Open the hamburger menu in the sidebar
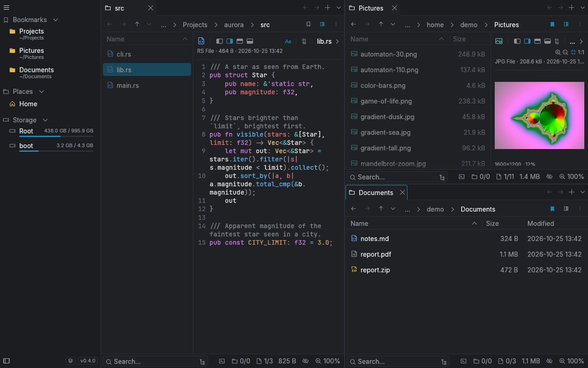 point(6,8)
